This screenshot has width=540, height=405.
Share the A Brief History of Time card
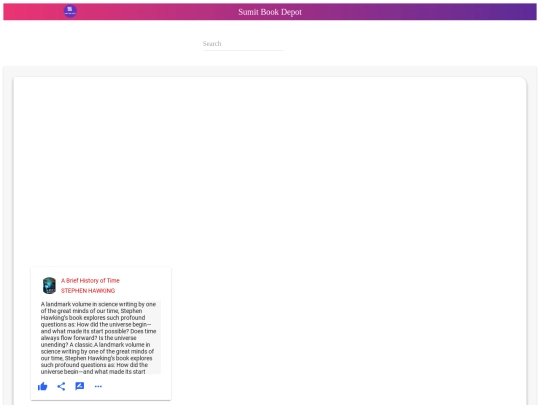(61, 386)
